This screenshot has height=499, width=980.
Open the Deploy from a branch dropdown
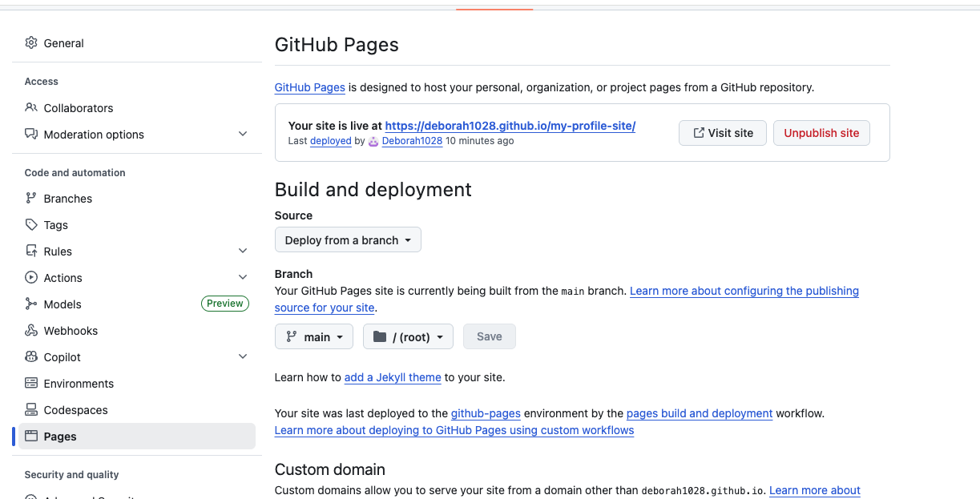(x=348, y=240)
